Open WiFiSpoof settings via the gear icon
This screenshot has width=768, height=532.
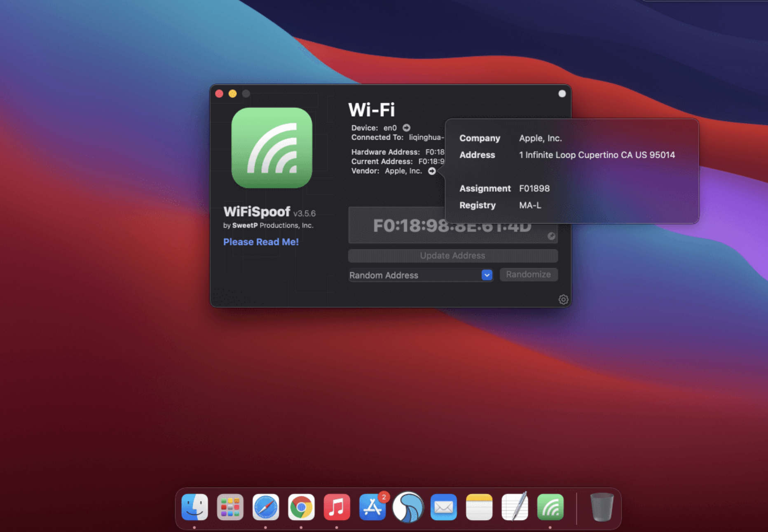click(x=563, y=299)
